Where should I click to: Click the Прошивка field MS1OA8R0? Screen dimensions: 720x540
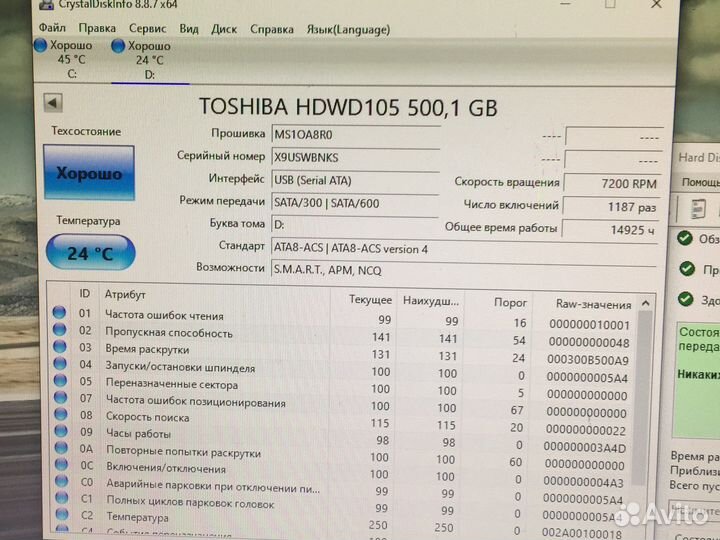click(356, 135)
